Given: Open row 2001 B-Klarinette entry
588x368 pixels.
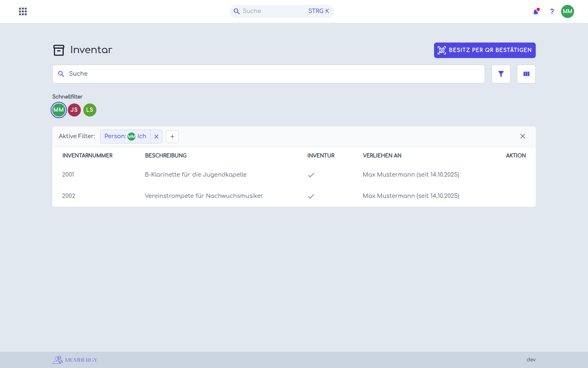Looking at the screenshot, I should tap(294, 175).
